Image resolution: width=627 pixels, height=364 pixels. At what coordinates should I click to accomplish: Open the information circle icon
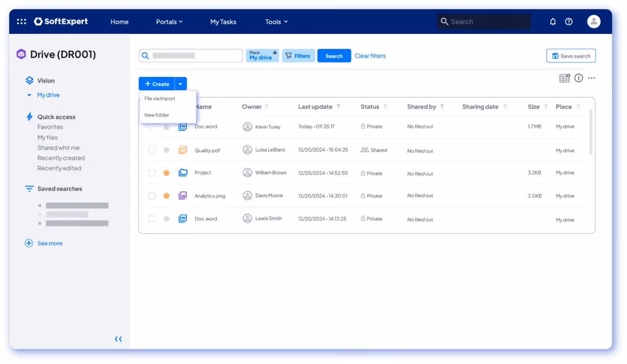click(x=578, y=78)
